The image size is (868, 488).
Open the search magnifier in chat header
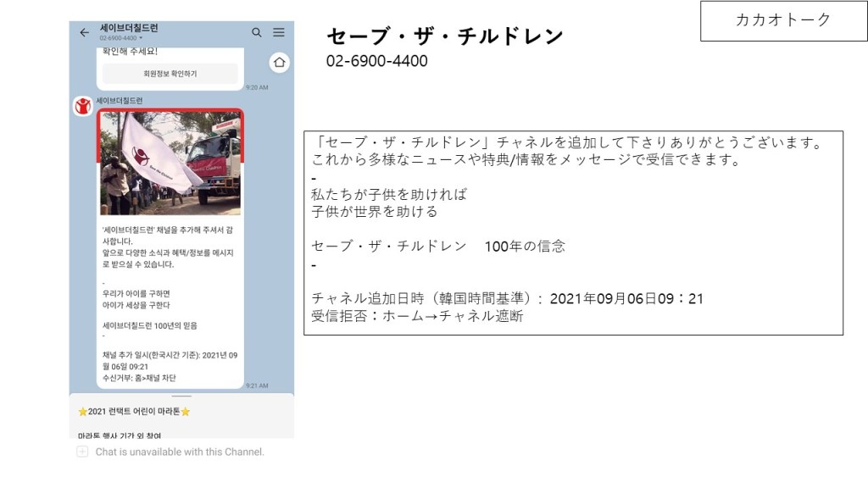coord(257,32)
